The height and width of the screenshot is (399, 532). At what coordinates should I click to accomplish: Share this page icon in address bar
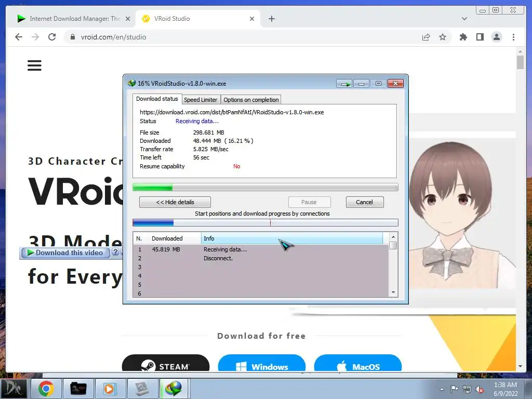426,37
